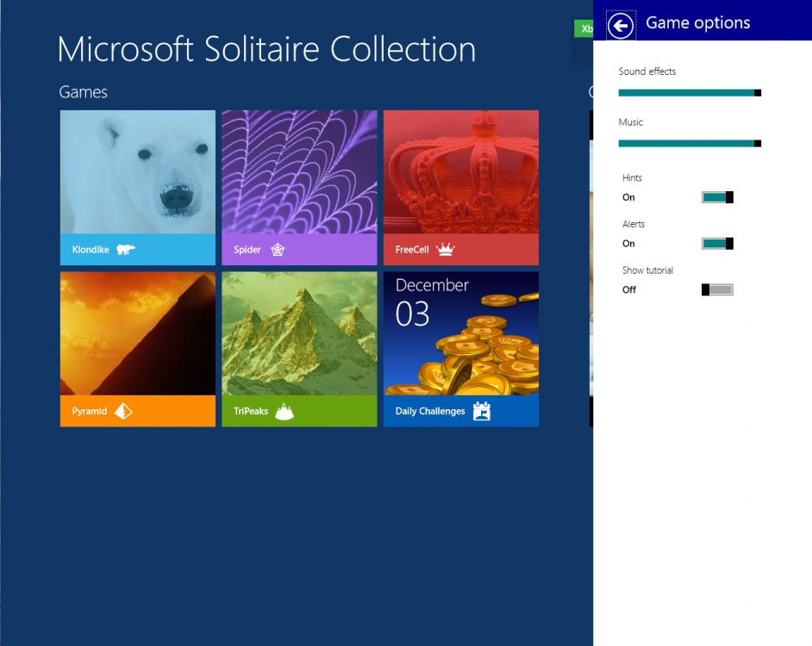This screenshot has height=646, width=812.
Task: Click the Music label
Action: [x=630, y=122]
